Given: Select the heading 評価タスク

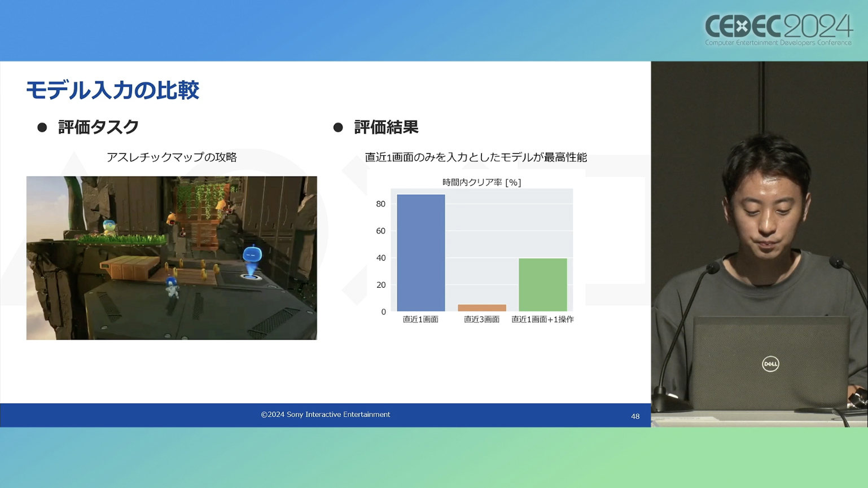Looking at the screenshot, I should click(x=98, y=127).
